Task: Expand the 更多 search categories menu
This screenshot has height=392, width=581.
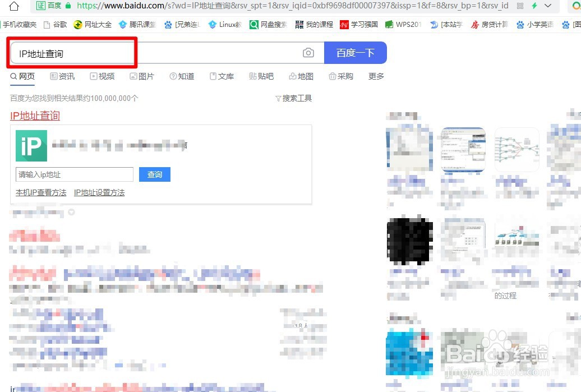Action: [x=376, y=76]
